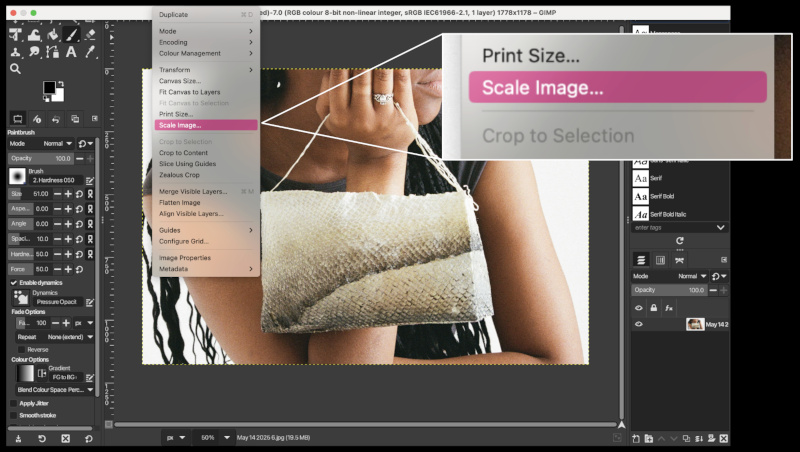Image resolution: width=800 pixels, height=452 pixels.
Task: Open the zoom percentage dropdown at 50%
Action: tap(228, 437)
